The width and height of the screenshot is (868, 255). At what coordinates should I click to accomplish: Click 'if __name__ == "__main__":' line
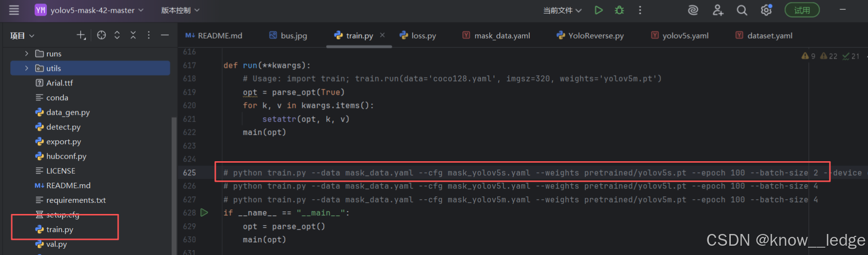coord(287,213)
